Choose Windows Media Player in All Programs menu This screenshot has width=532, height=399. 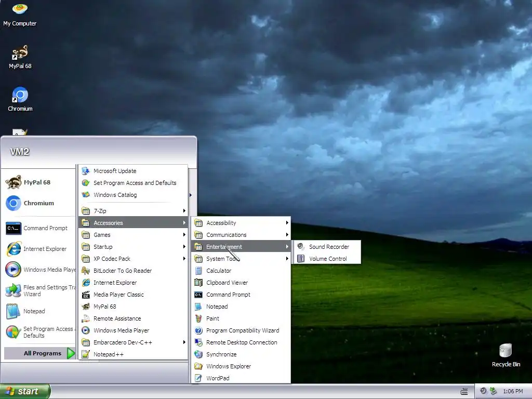[x=134, y=330]
